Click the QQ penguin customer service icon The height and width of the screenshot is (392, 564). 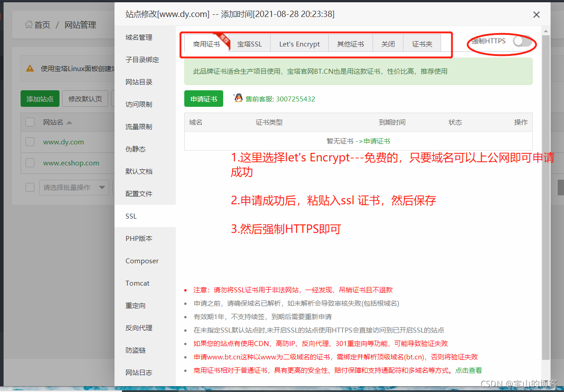238,98
